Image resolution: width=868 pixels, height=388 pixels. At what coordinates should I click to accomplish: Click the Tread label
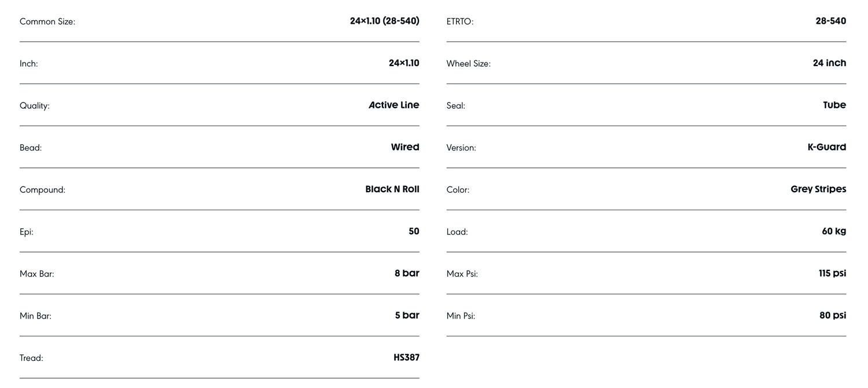(31, 358)
